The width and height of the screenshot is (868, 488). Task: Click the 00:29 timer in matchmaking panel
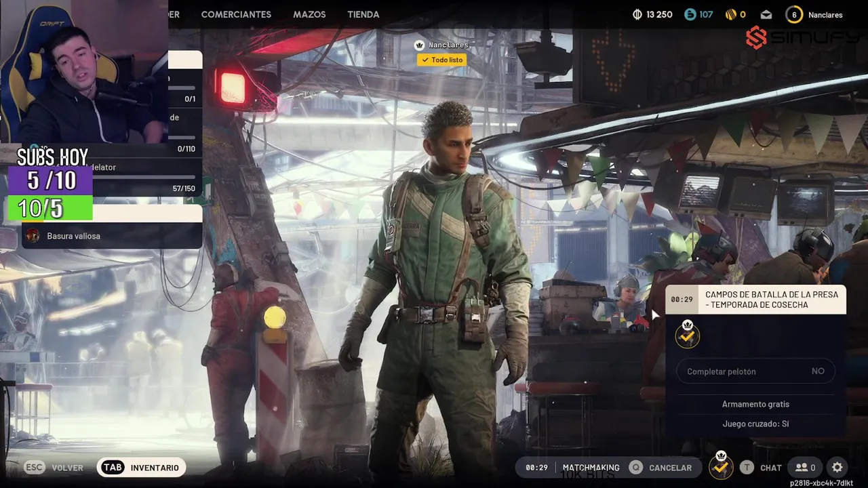tap(682, 300)
